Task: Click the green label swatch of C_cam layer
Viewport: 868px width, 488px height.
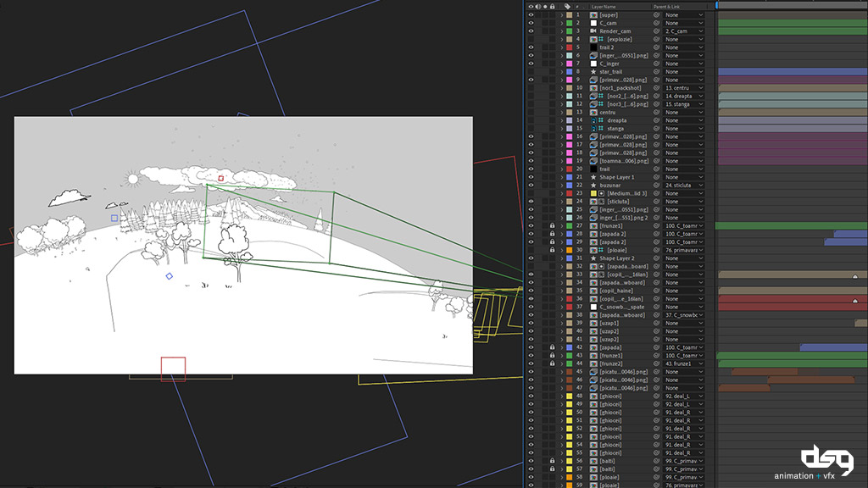Action: point(569,23)
